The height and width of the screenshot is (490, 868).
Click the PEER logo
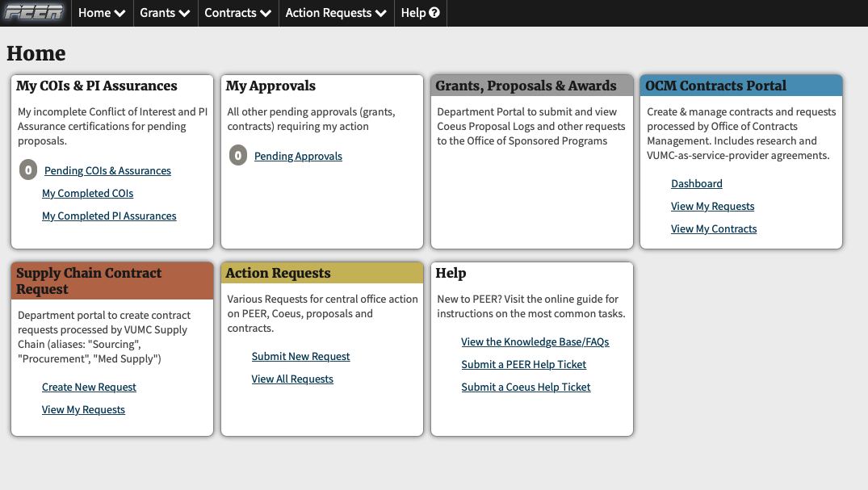[x=34, y=13]
